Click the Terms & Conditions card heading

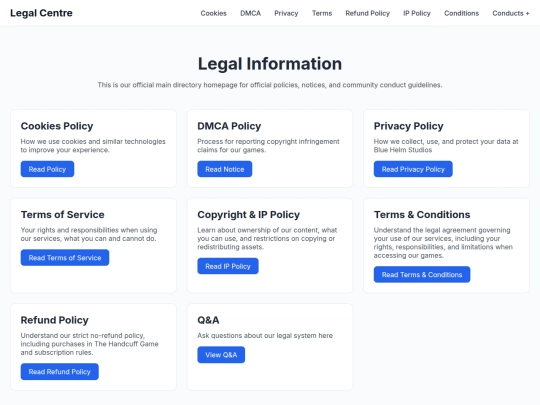click(422, 215)
